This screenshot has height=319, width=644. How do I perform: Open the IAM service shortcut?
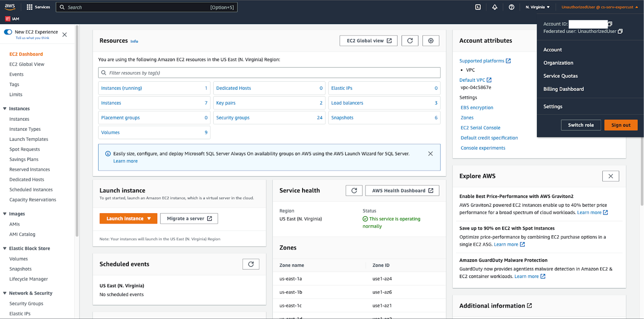(x=12, y=19)
